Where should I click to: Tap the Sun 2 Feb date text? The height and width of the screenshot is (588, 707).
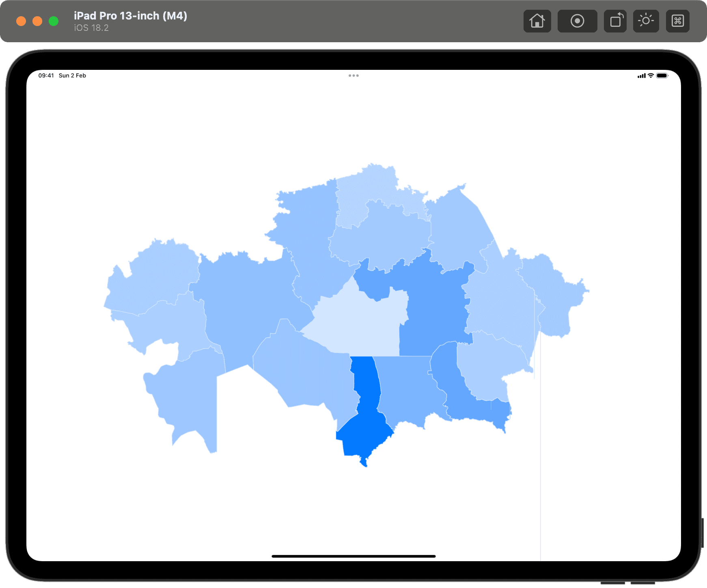pyautogui.click(x=72, y=76)
